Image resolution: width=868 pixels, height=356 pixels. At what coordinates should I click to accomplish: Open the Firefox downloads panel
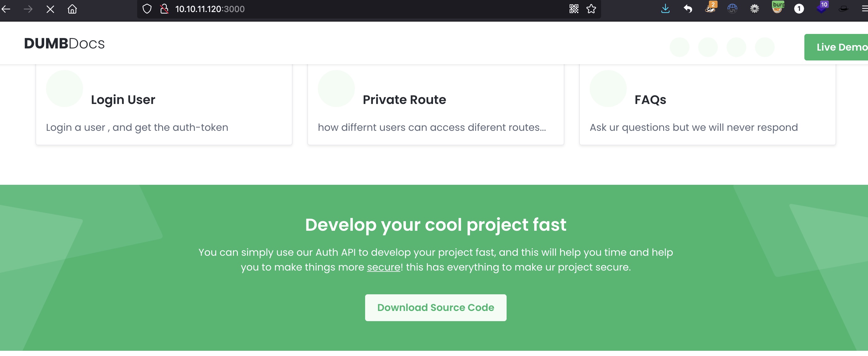(x=665, y=9)
